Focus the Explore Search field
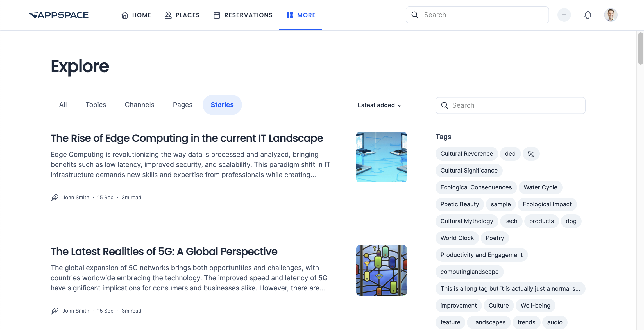The height and width of the screenshot is (330, 644). pyautogui.click(x=510, y=105)
